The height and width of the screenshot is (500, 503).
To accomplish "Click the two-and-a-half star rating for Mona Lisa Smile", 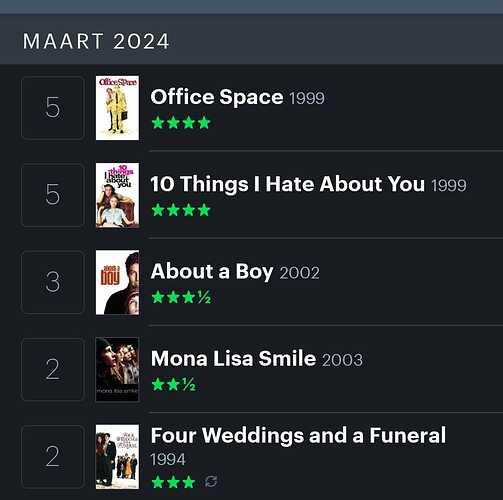I will tap(173, 384).
